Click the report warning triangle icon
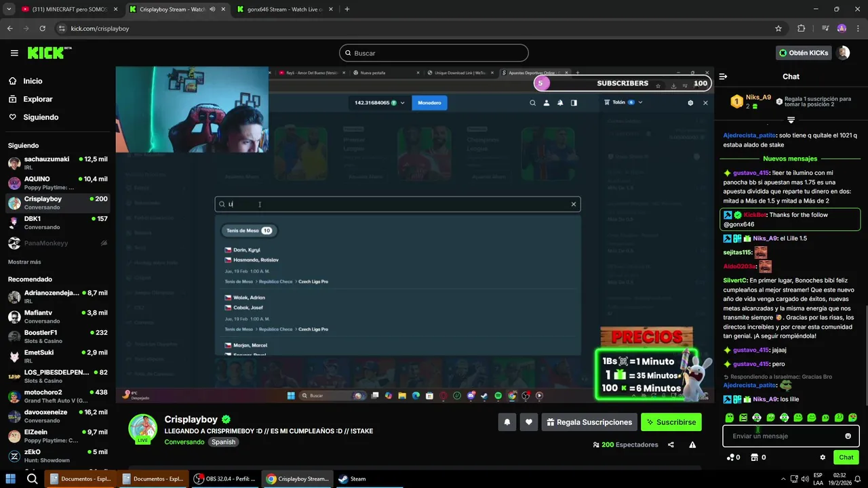The width and height of the screenshot is (868, 488). tap(692, 445)
